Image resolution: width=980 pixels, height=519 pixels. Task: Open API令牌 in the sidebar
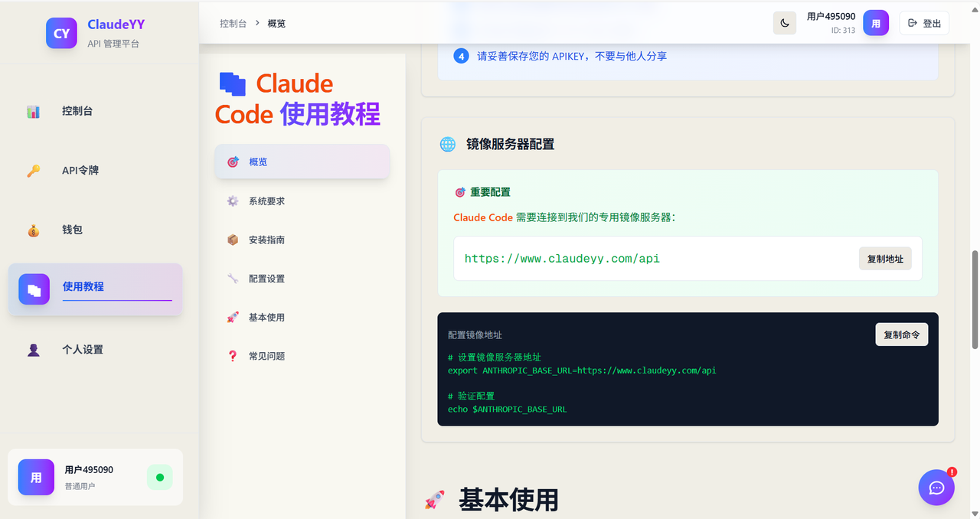[x=96, y=170]
